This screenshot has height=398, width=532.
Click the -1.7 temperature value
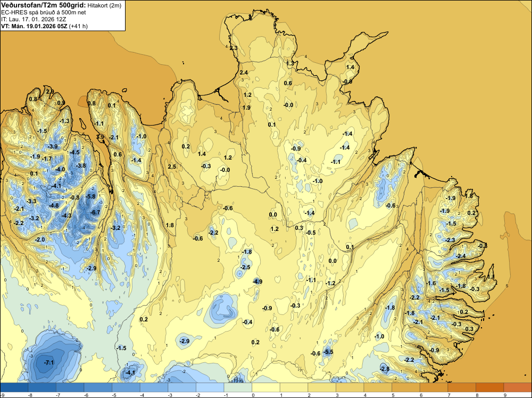coord(46,159)
